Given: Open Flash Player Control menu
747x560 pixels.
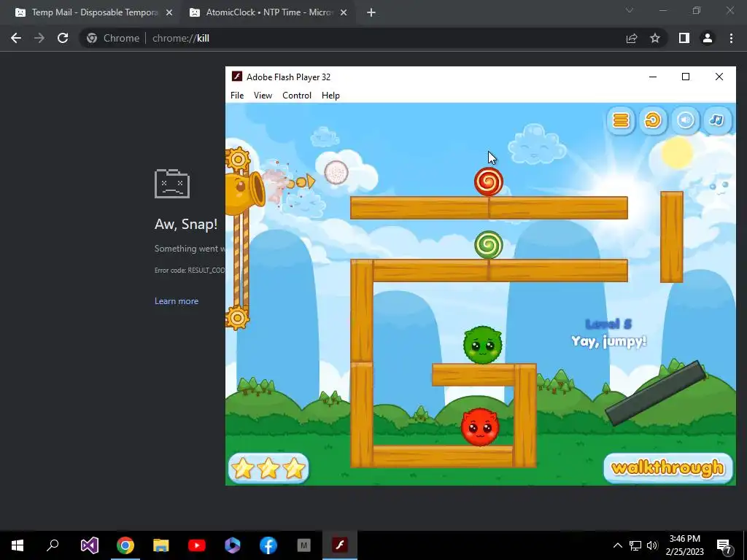Looking at the screenshot, I should pyautogui.click(x=297, y=96).
